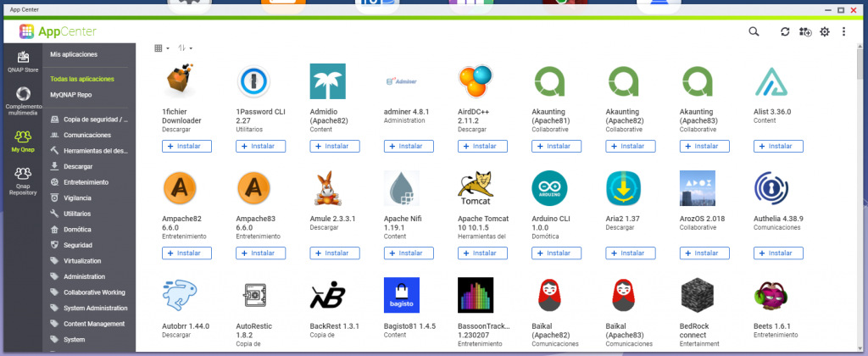Select Qnap Repository in the left sidebar

(x=23, y=181)
